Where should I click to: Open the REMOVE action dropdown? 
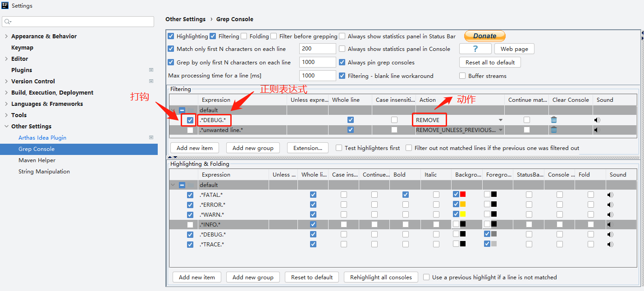500,120
